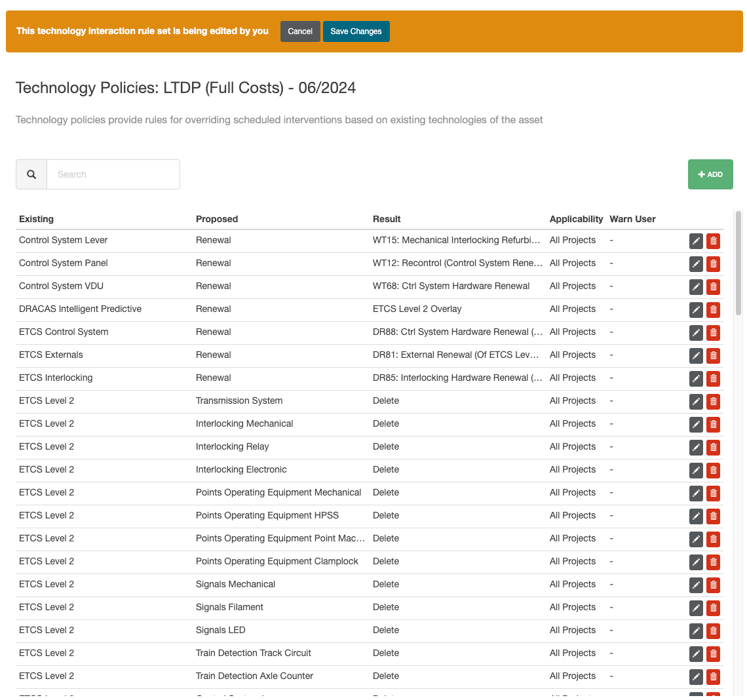Click the Proposed column header
This screenshot has height=700, width=747.
pyautogui.click(x=217, y=219)
